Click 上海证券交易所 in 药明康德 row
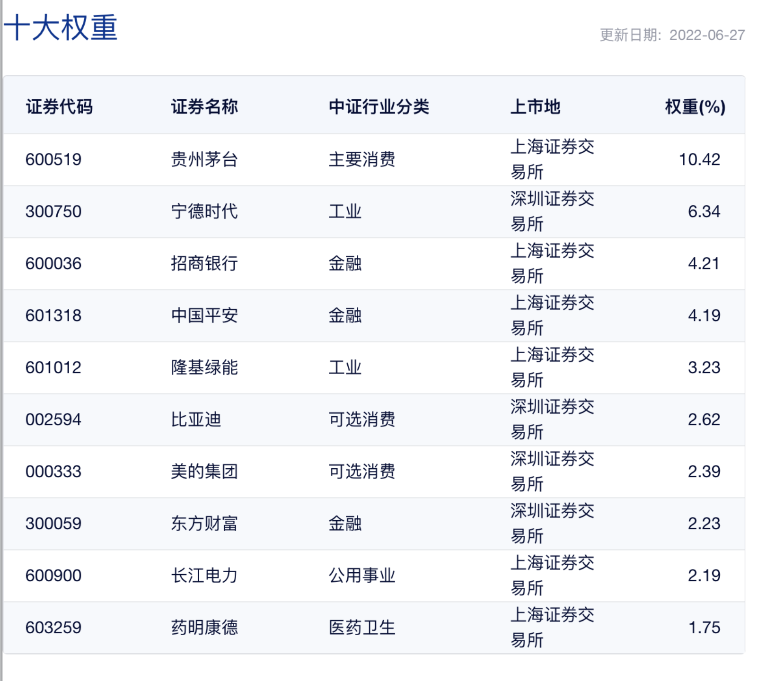Image resolution: width=784 pixels, height=681 pixels. (x=552, y=628)
